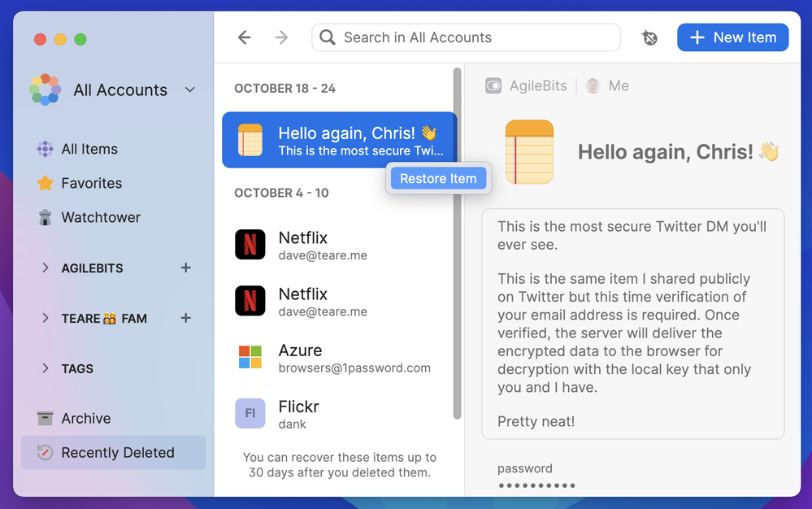Add item to AGILEBITS with plus icon

[x=186, y=268]
